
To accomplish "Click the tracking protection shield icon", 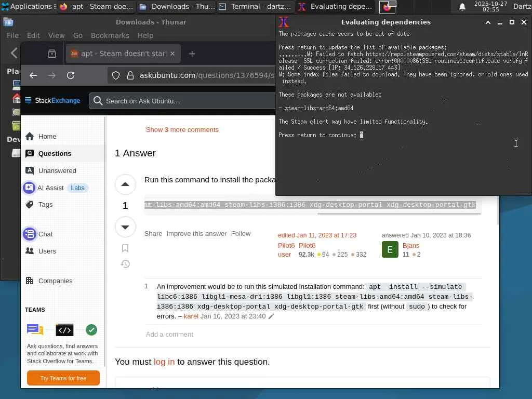I will (116, 75).
